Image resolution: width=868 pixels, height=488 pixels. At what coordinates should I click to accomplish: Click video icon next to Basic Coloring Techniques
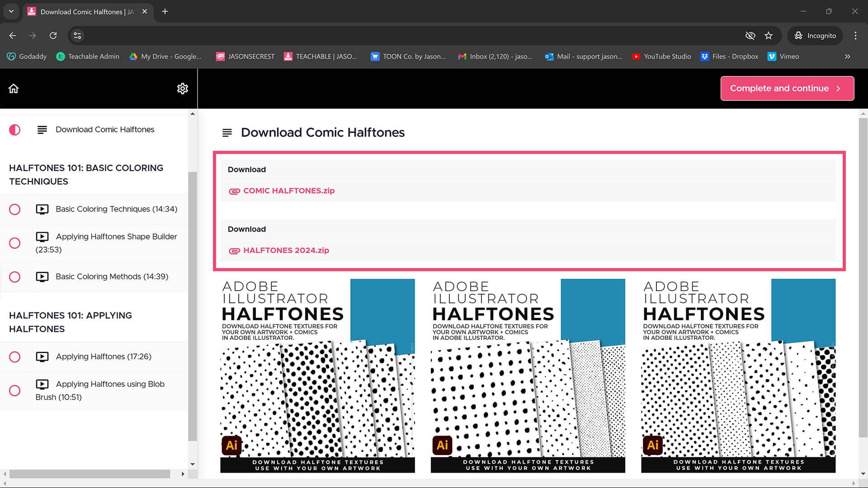click(x=42, y=209)
